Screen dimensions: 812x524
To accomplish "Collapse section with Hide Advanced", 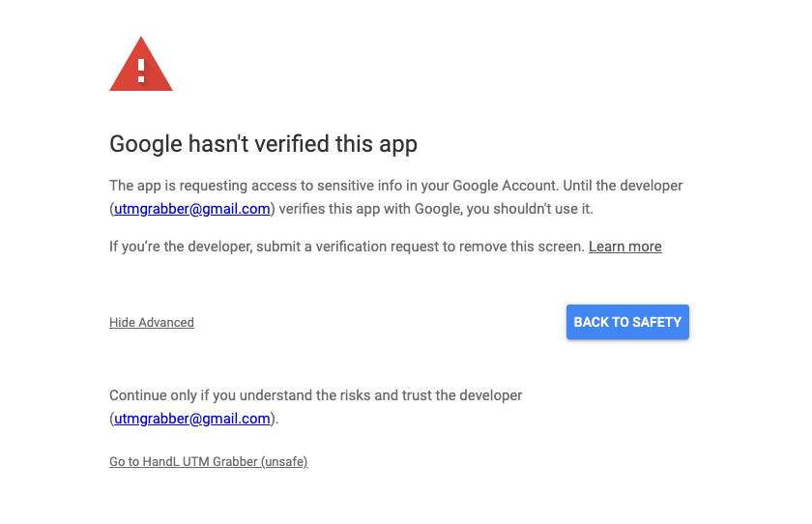I will tap(152, 323).
